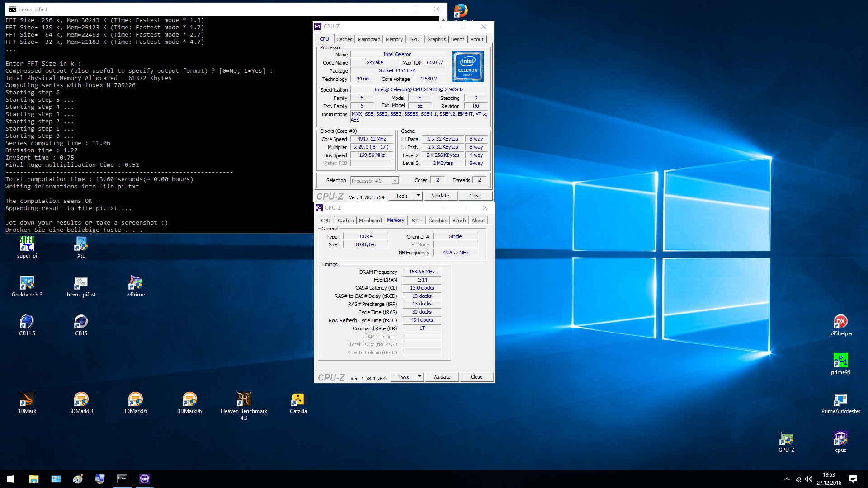This screenshot has height=488, width=868.
Task: Open Graphics tab in lower CPU-Z window
Action: tap(438, 221)
